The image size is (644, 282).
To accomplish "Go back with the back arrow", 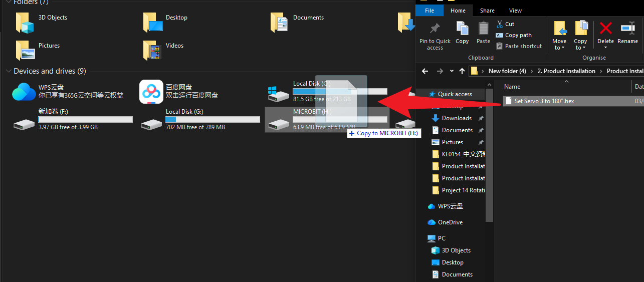I will (425, 71).
